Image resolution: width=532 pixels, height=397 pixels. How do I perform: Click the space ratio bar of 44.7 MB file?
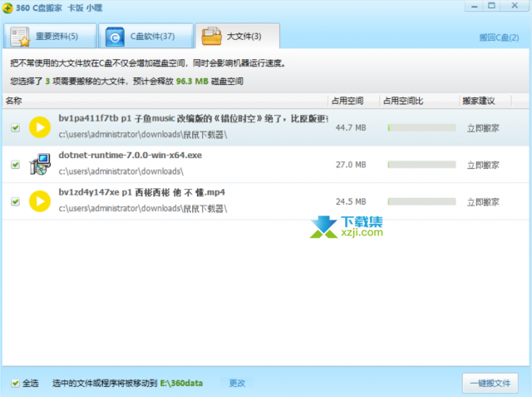pyautogui.click(x=421, y=127)
